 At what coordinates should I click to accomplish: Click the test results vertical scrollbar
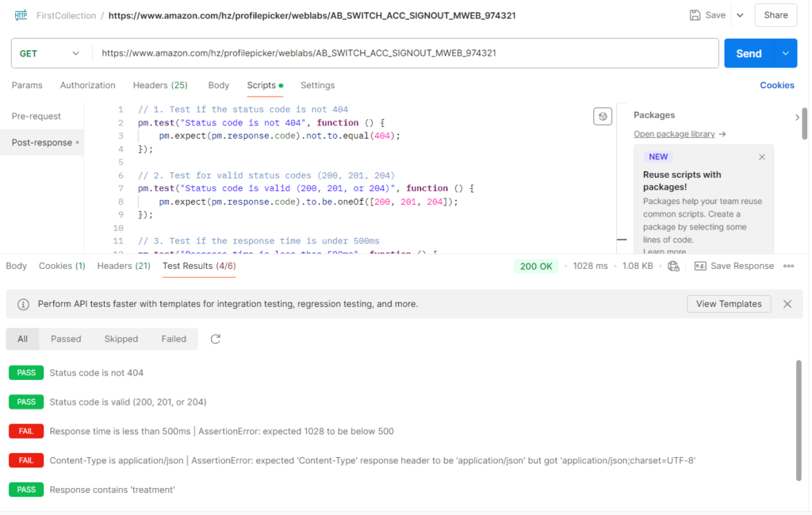(799, 421)
